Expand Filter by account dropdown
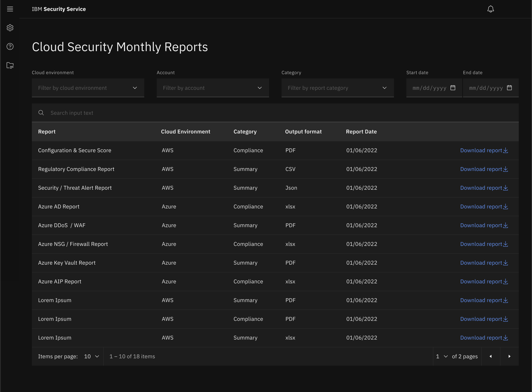 point(213,88)
